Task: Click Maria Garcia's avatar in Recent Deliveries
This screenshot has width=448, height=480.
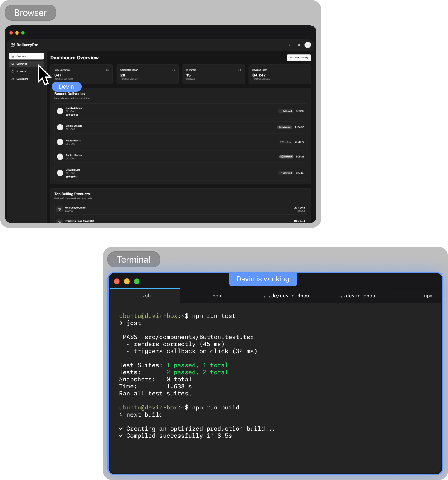Action: [60, 142]
